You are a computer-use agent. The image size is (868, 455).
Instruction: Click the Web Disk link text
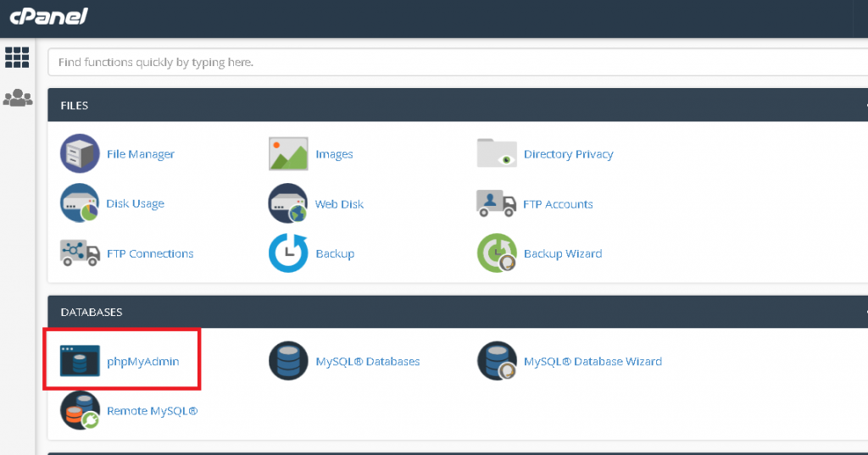[339, 204]
